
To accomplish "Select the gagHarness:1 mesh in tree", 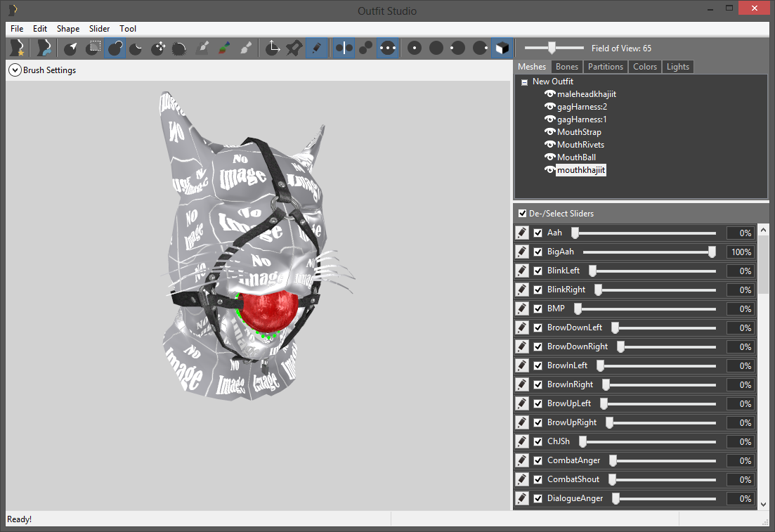I will [582, 119].
